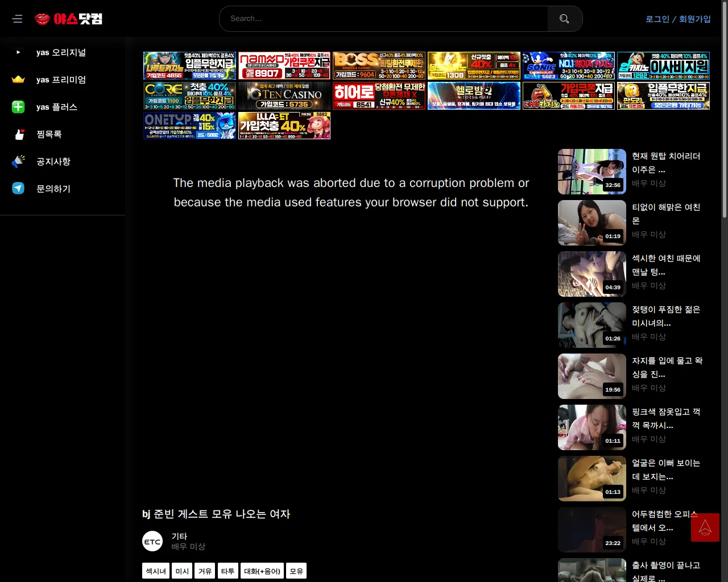This screenshot has height=582, width=728.
Task: Focus the Search text field
Action: click(x=384, y=19)
